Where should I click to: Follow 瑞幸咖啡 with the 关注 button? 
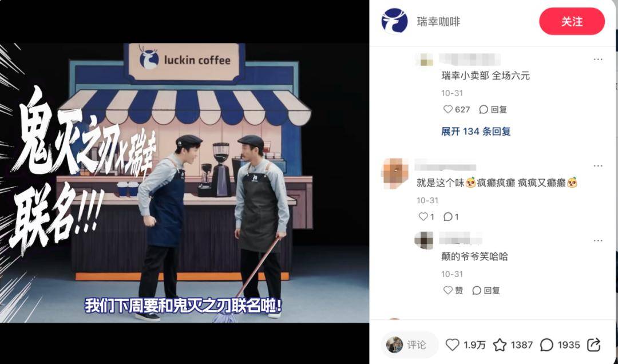coord(572,21)
